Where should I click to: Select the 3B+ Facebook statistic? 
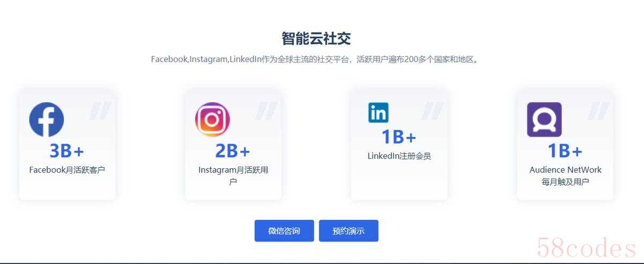point(67,151)
